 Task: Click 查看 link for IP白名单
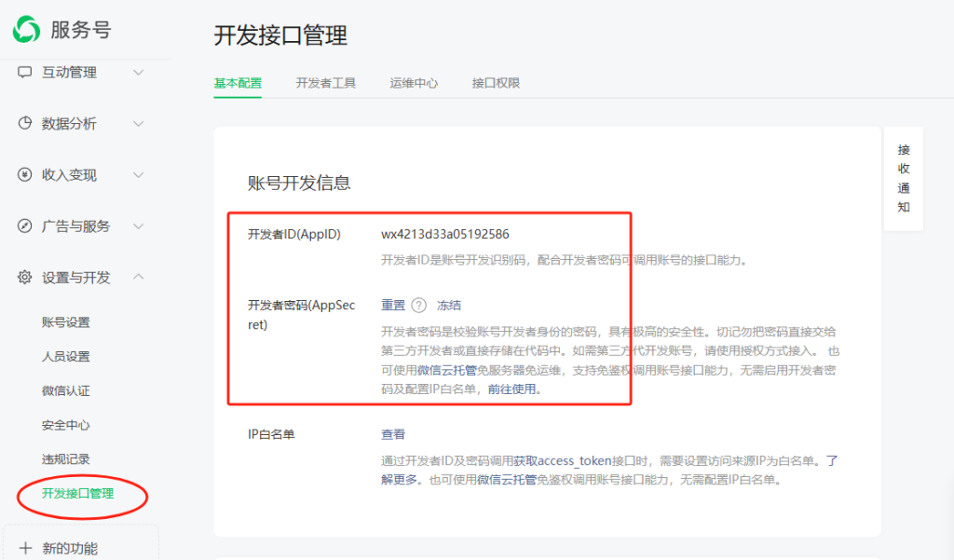(393, 434)
